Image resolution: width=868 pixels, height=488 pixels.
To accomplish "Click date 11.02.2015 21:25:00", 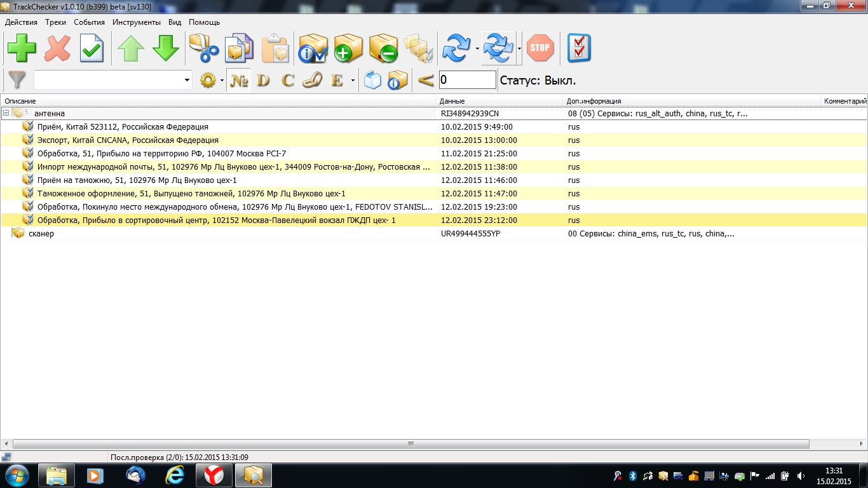I will [x=478, y=154].
